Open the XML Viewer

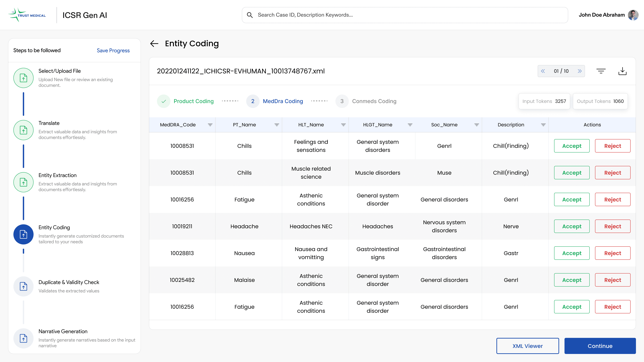(x=527, y=346)
